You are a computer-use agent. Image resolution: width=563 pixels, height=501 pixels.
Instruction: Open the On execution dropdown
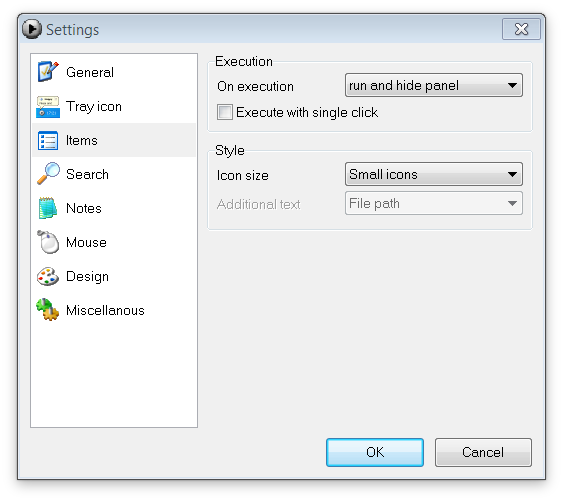click(x=433, y=85)
